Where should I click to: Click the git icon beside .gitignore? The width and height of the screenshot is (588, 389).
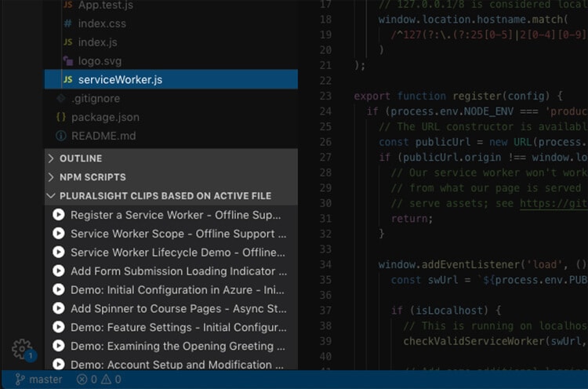pos(61,98)
